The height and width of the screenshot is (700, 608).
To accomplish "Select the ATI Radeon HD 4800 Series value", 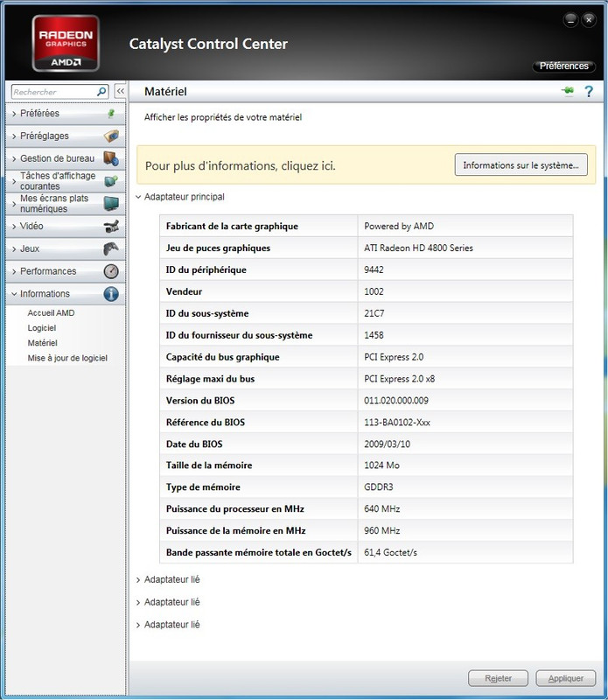I will [x=418, y=248].
